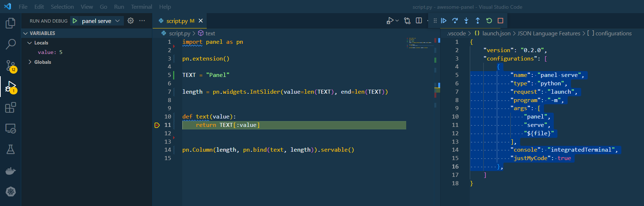Open the Extensions view in activity bar
The image size is (644, 206).
(x=11, y=108)
